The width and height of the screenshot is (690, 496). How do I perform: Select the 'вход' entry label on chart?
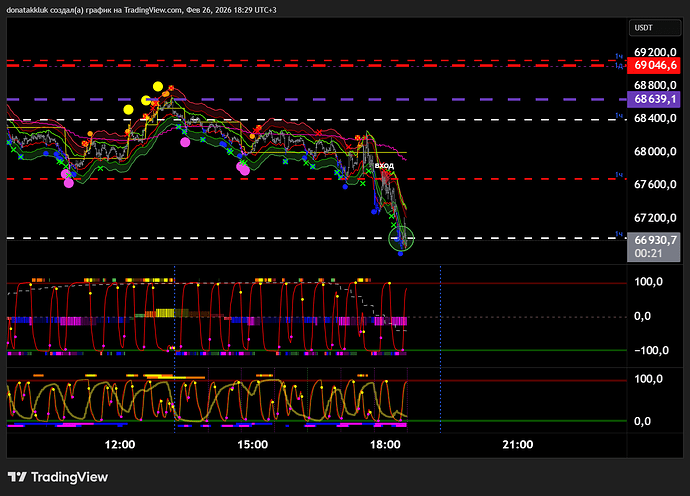[x=384, y=164]
